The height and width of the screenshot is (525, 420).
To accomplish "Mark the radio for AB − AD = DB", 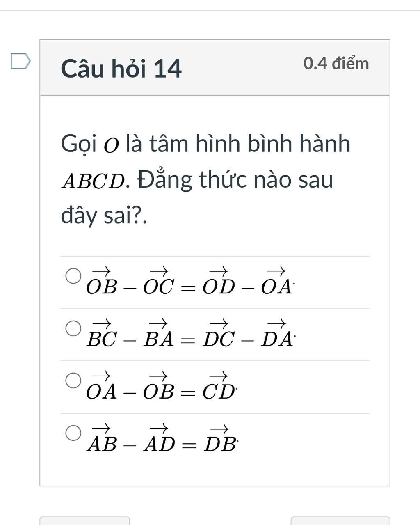I will [x=74, y=433].
